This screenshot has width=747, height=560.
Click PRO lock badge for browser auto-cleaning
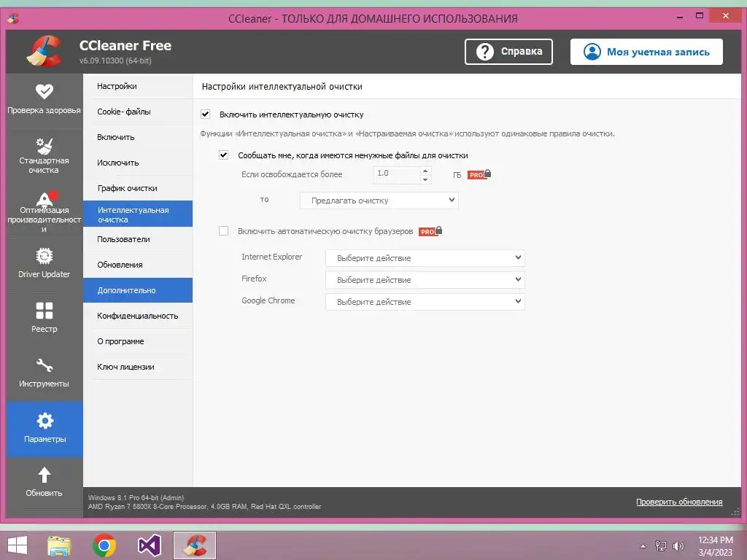(x=430, y=231)
